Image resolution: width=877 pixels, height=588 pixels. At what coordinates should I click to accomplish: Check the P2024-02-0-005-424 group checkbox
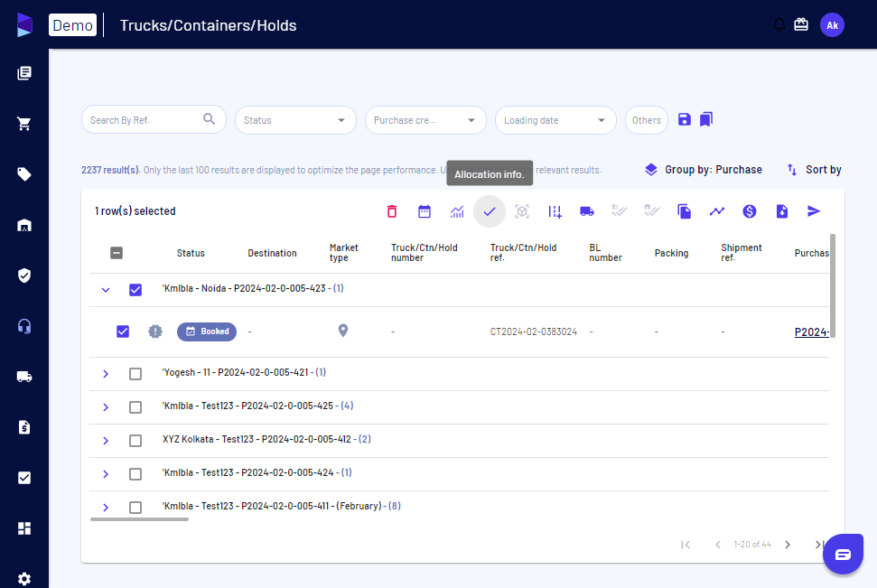tap(135, 474)
